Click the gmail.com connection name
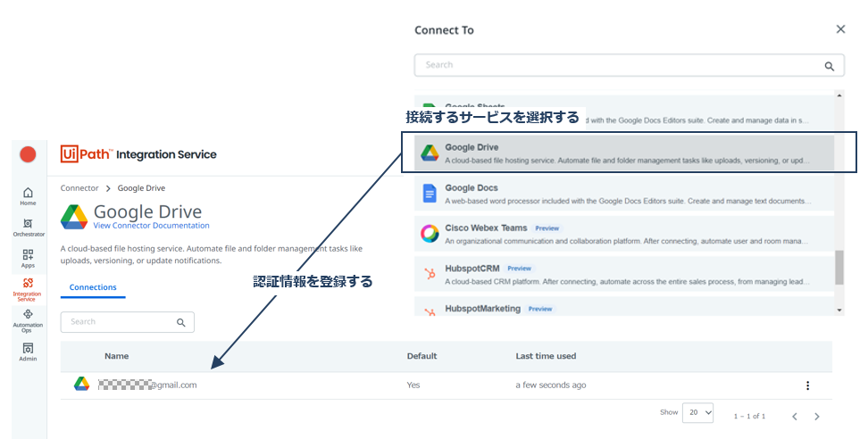Viewport: 868px width, 439px height. pyautogui.click(x=147, y=385)
